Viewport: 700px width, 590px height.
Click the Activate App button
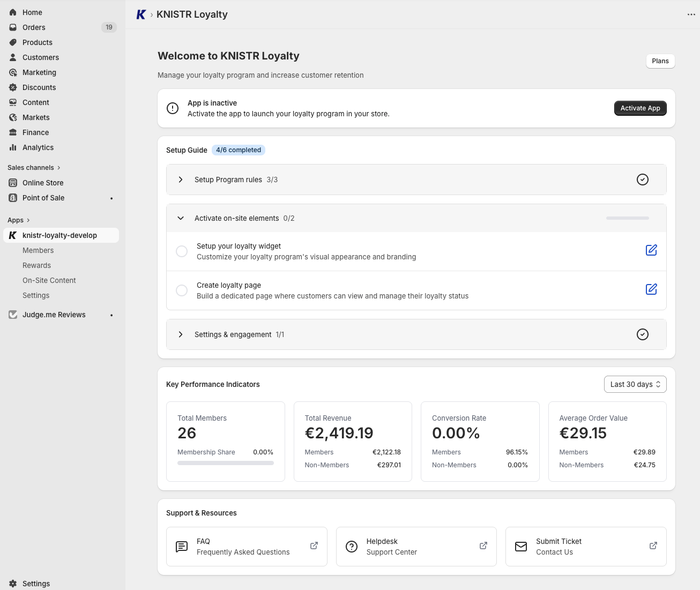point(640,108)
